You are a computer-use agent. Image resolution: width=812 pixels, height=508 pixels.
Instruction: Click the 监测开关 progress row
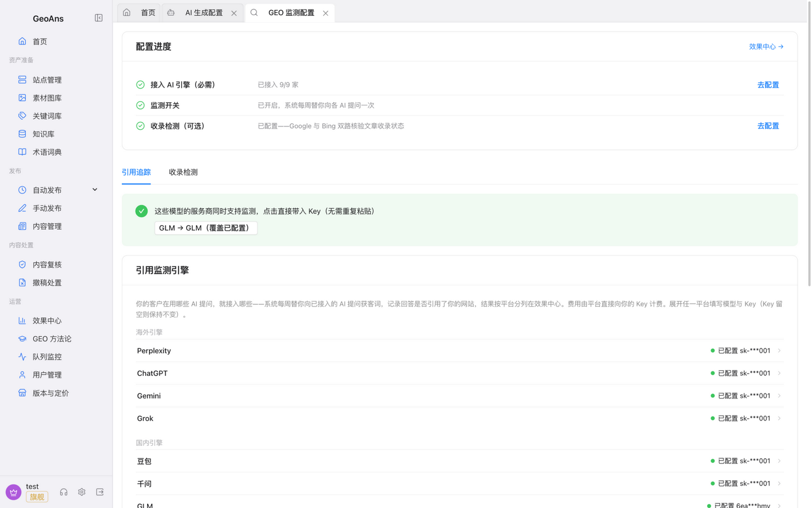(x=460, y=106)
